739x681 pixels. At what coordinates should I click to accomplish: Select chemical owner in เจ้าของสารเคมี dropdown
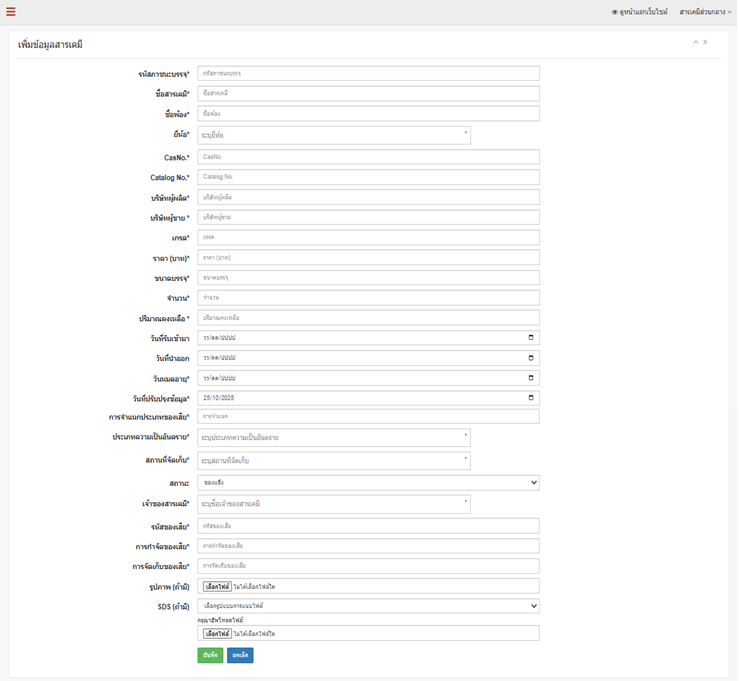[334, 504]
